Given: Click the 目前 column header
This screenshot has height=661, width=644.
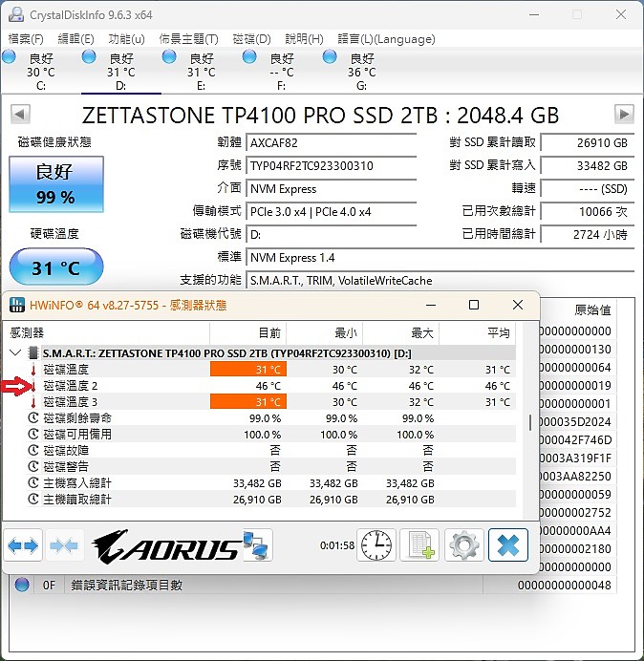Looking at the screenshot, I should tap(248, 333).
